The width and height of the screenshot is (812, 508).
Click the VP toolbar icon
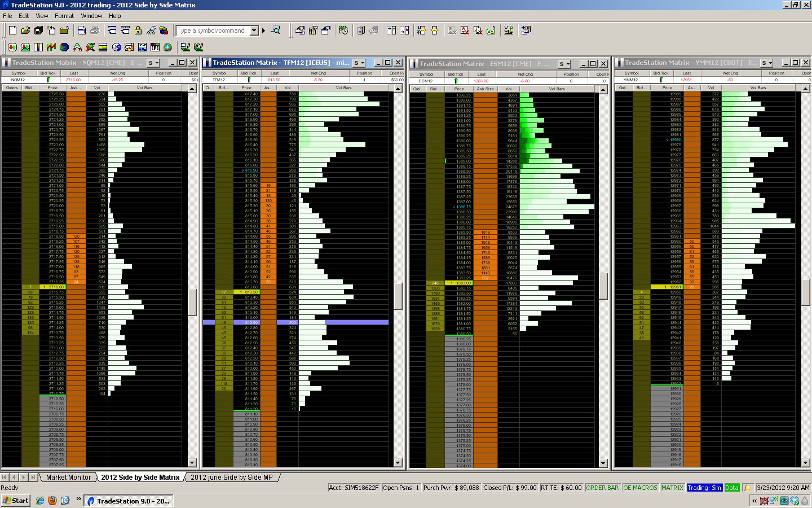509,30
